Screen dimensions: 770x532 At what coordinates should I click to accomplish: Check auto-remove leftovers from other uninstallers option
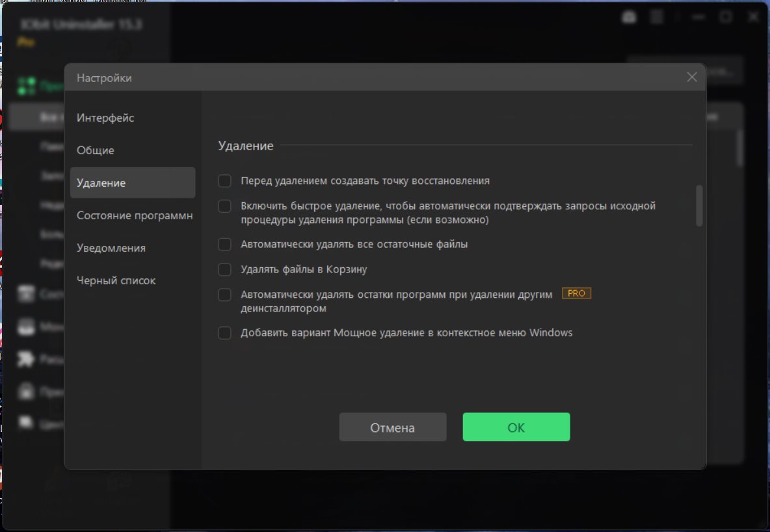224,295
